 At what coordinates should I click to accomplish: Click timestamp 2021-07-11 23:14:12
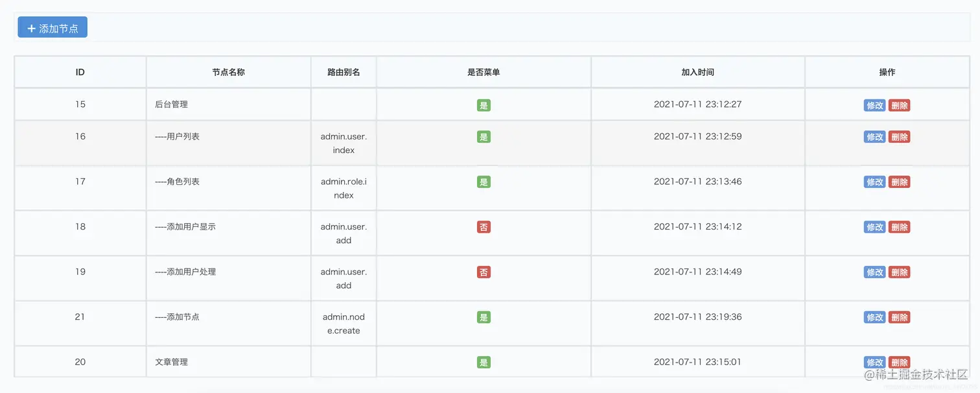[x=697, y=226]
